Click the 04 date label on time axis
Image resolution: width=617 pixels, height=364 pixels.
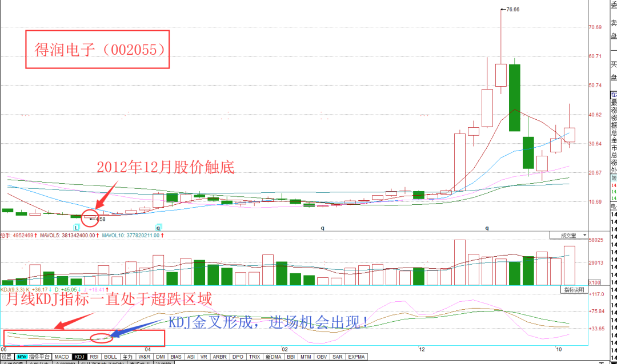pos(147,349)
